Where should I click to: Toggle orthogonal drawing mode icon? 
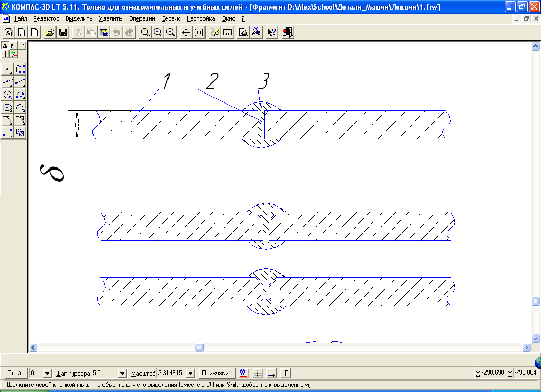click(285, 373)
